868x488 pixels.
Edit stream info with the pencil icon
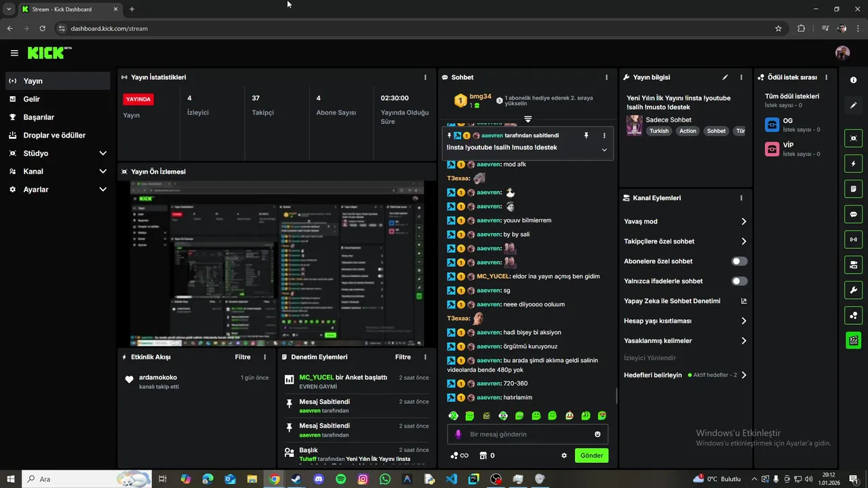pyautogui.click(x=725, y=77)
